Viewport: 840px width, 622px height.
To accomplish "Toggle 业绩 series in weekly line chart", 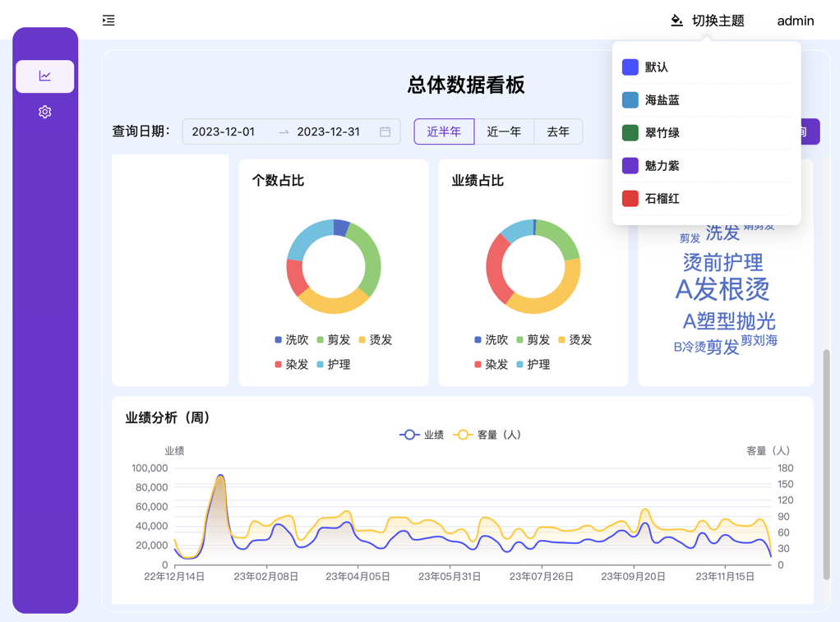I will 422,435.
